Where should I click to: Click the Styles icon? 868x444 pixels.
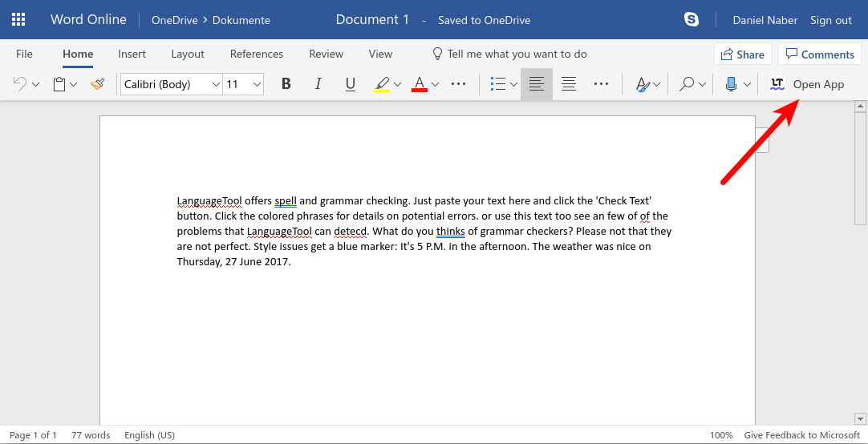642,84
